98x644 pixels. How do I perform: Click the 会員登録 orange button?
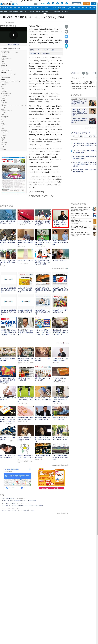(86, 4)
